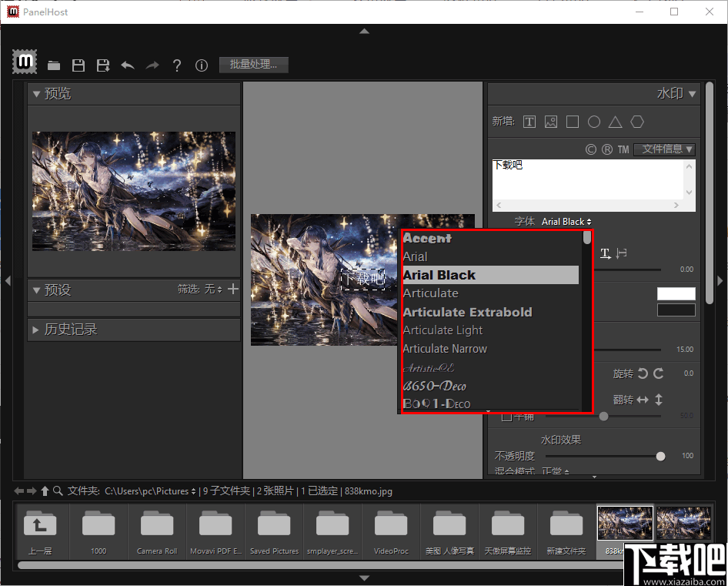This screenshot has height=586, width=728.
Task: Rotate watermark clockwise
Action: (659, 373)
